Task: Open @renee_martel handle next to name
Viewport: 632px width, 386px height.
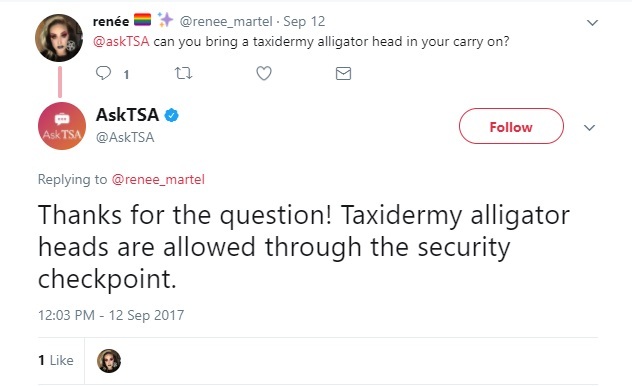Action: pos(226,21)
